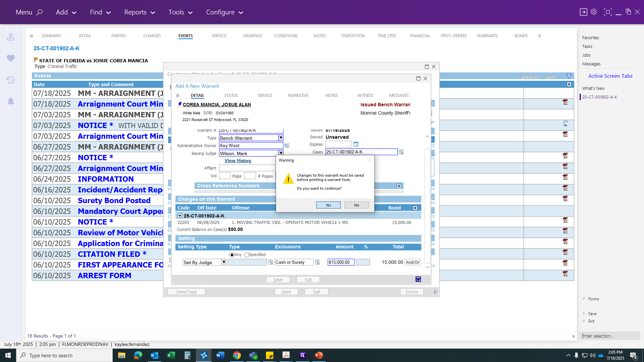The image size is (644, 362).
Task: Click the lookup icon next to Cases field
Action: coord(401,152)
